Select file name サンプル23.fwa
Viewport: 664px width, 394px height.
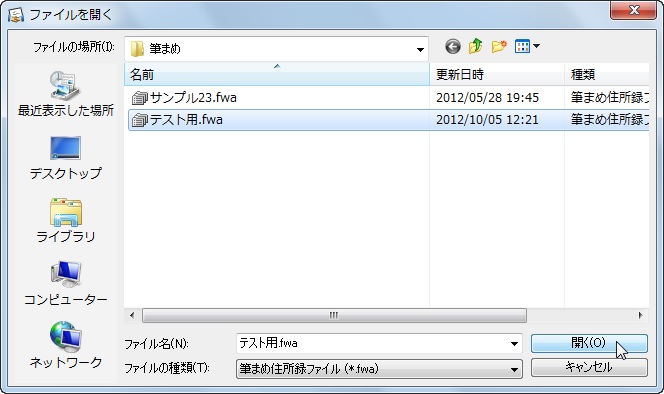193,98
